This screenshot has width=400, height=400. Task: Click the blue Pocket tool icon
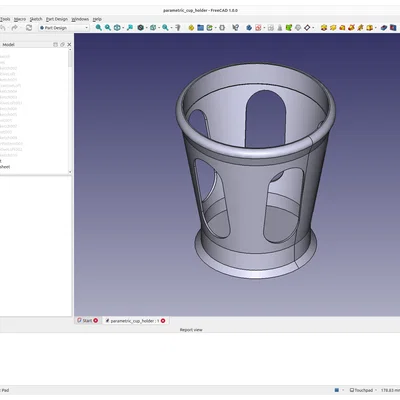[x=384, y=28]
